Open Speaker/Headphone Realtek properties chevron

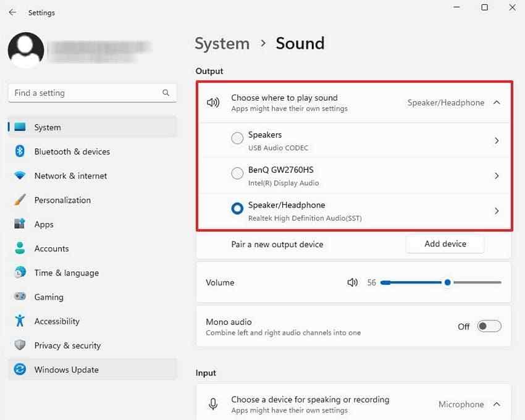[x=497, y=211]
